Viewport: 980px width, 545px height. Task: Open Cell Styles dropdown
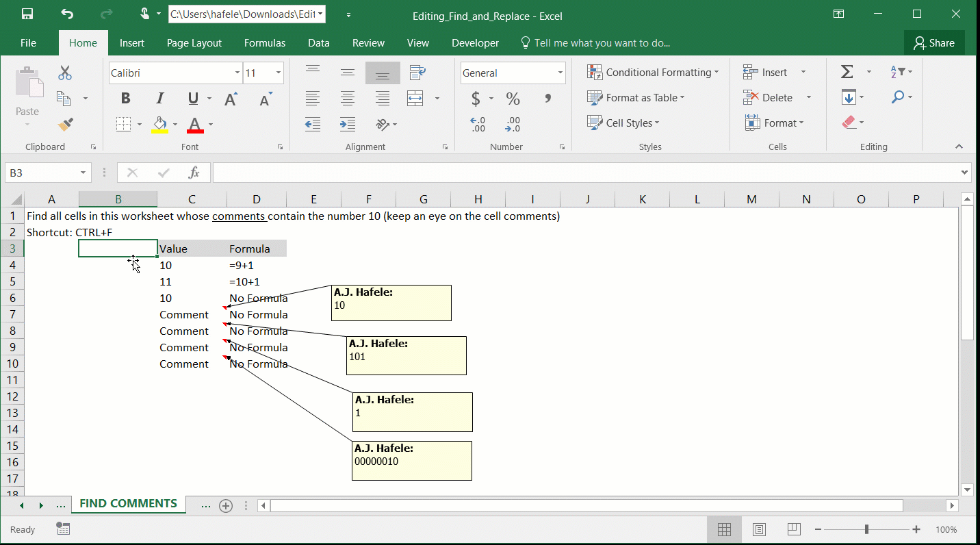tap(623, 123)
